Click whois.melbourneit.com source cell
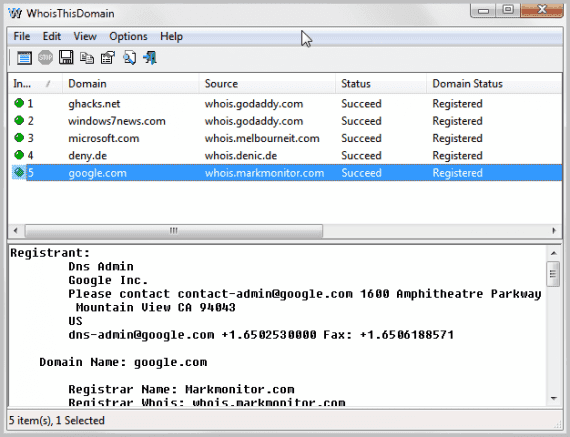 point(262,139)
